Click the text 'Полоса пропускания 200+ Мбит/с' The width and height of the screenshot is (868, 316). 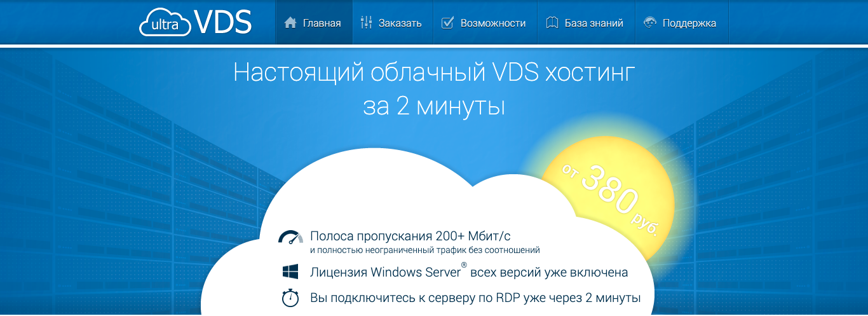(x=410, y=235)
